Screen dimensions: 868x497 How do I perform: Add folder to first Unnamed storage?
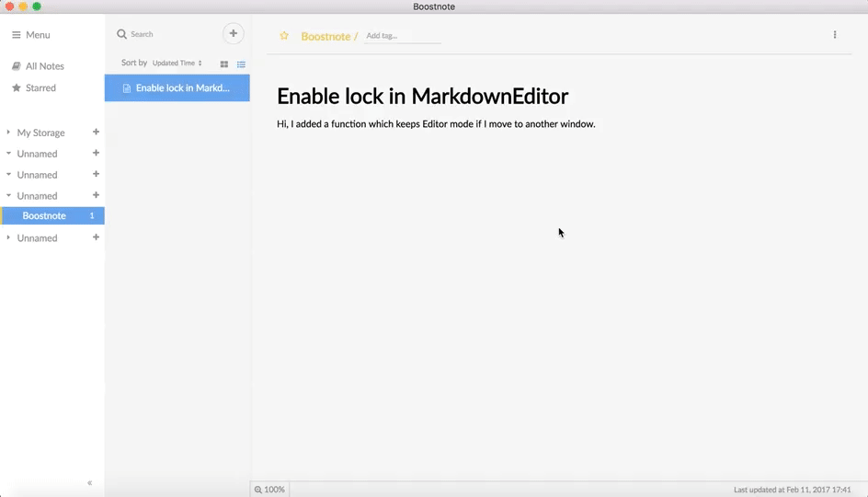(x=96, y=153)
